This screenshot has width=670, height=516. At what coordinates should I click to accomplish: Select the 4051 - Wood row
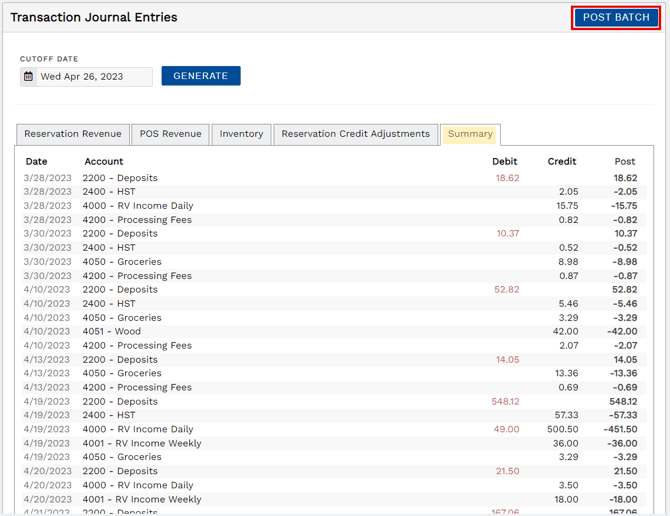tap(334, 331)
